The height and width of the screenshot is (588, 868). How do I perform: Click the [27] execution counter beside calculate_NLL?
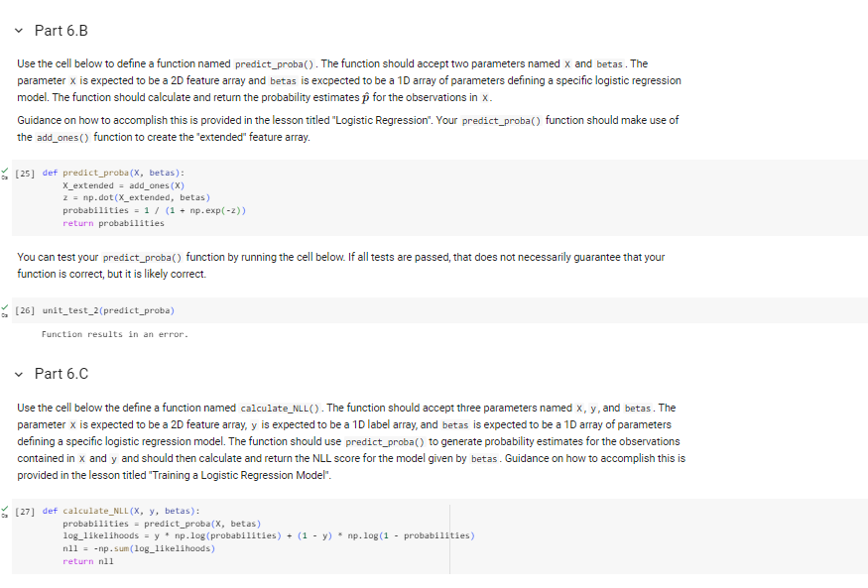pyautogui.click(x=26, y=510)
